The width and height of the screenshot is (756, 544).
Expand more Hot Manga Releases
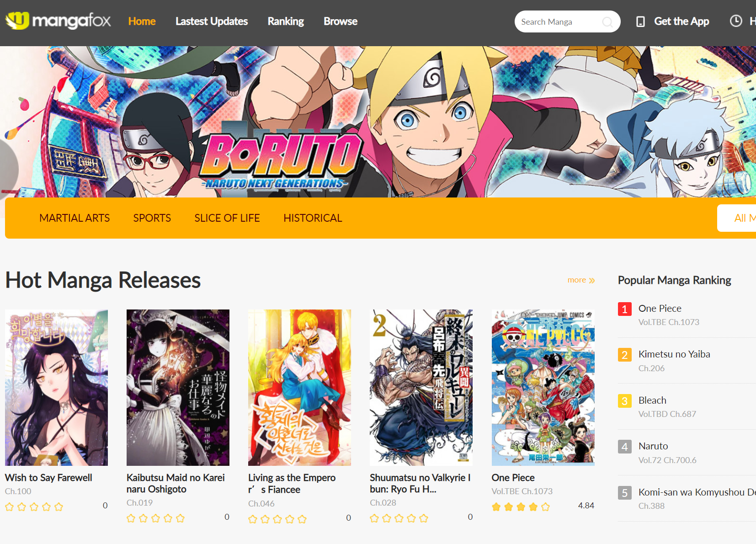(581, 280)
